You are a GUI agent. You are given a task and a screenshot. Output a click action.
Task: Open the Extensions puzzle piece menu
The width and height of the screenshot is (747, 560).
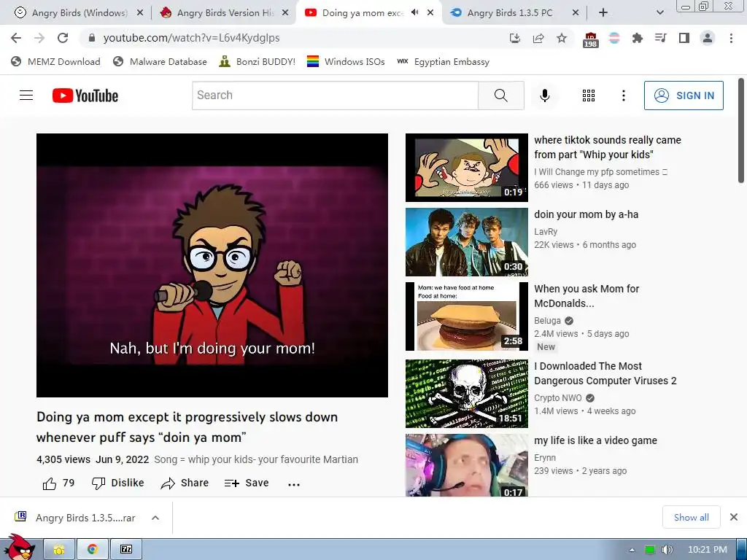(638, 38)
